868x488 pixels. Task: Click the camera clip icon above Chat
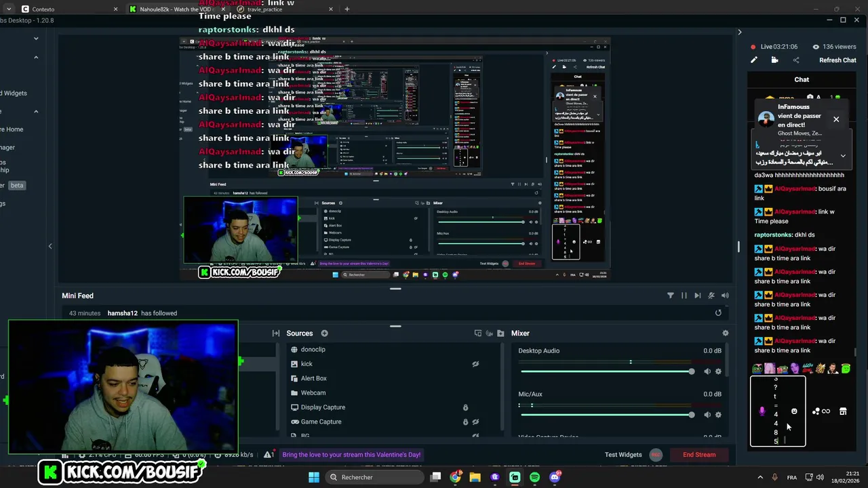(774, 60)
